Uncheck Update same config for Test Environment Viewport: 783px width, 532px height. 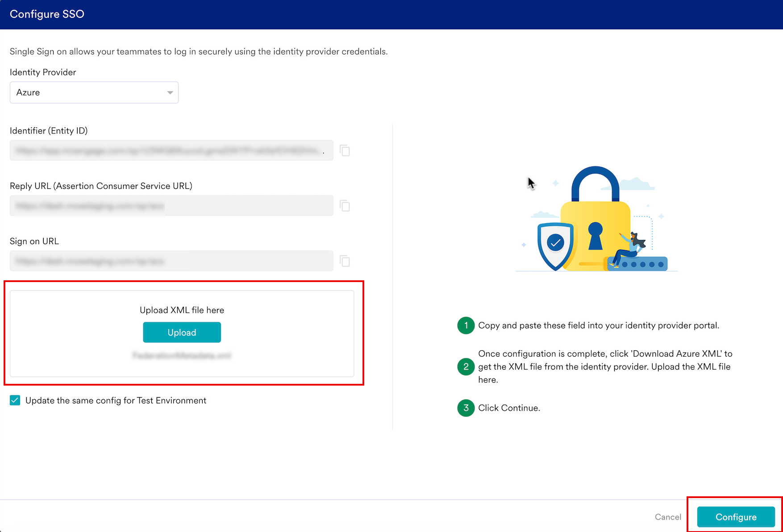(15, 400)
